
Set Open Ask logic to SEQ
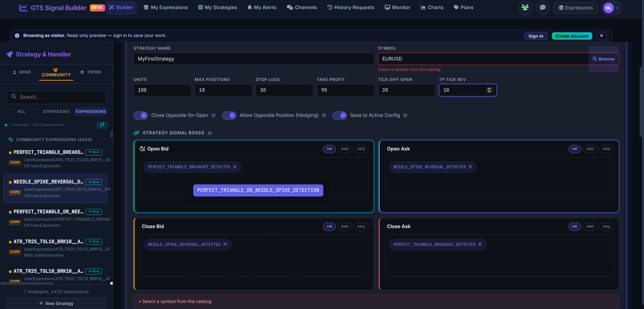[606, 149]
